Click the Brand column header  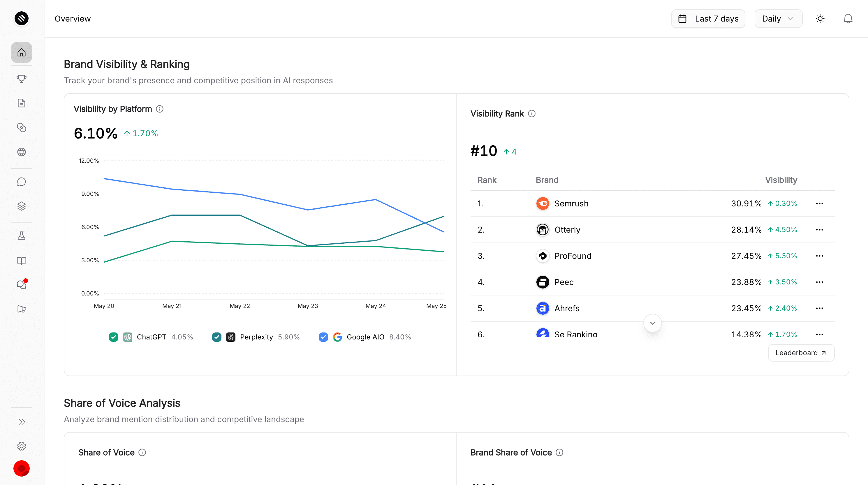point(547,180)
